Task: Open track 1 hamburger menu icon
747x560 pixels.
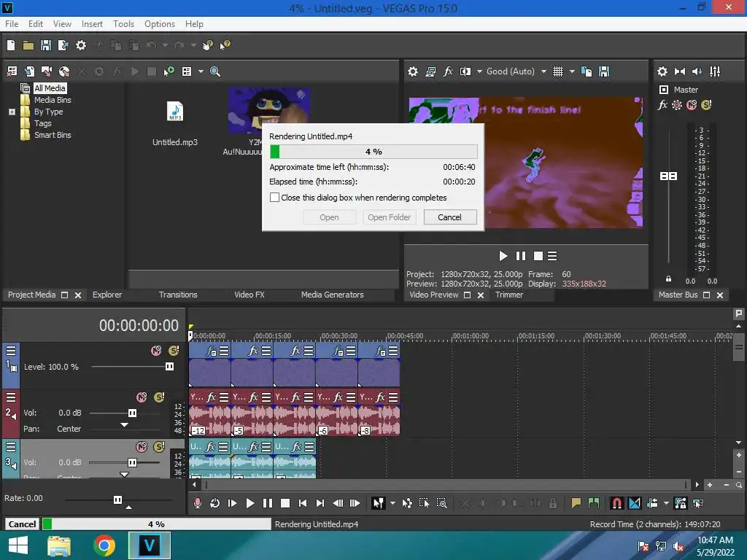Action: coord(11,351)
